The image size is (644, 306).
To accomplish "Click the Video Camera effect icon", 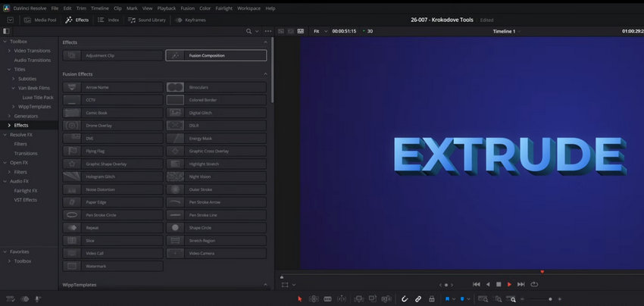I will point(175,254).
